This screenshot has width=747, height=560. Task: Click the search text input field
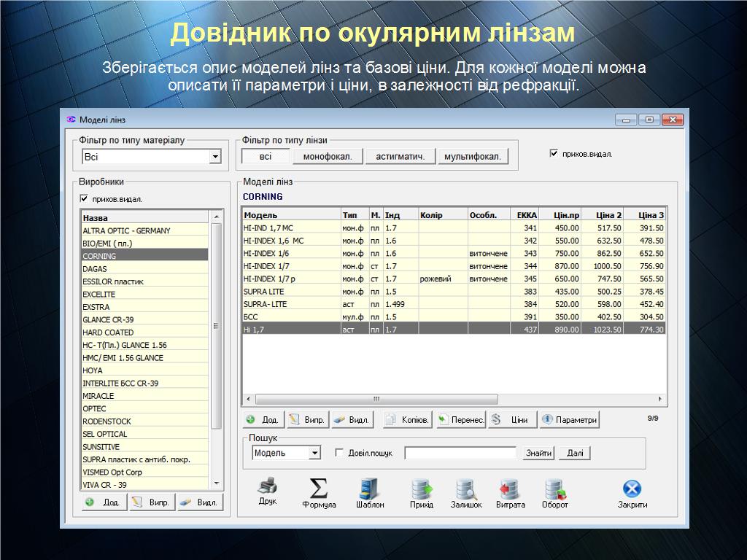[460, 453]
